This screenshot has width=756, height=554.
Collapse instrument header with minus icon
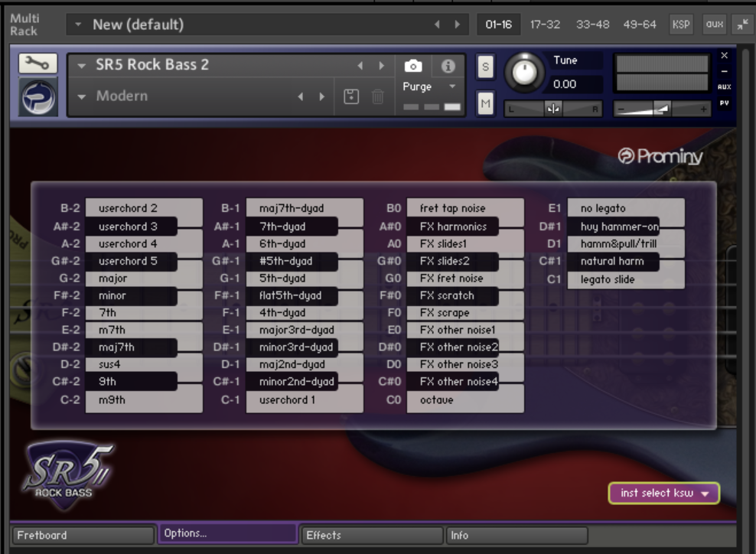[724, 71]
